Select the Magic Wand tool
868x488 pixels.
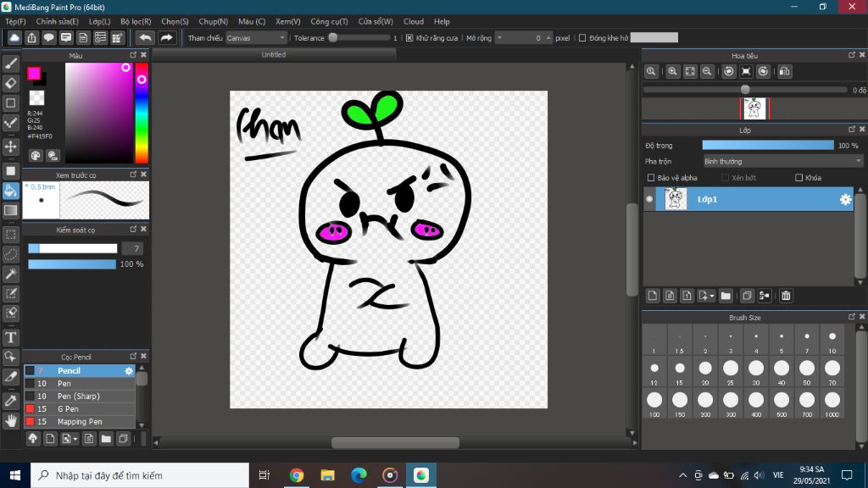(11, 274)
